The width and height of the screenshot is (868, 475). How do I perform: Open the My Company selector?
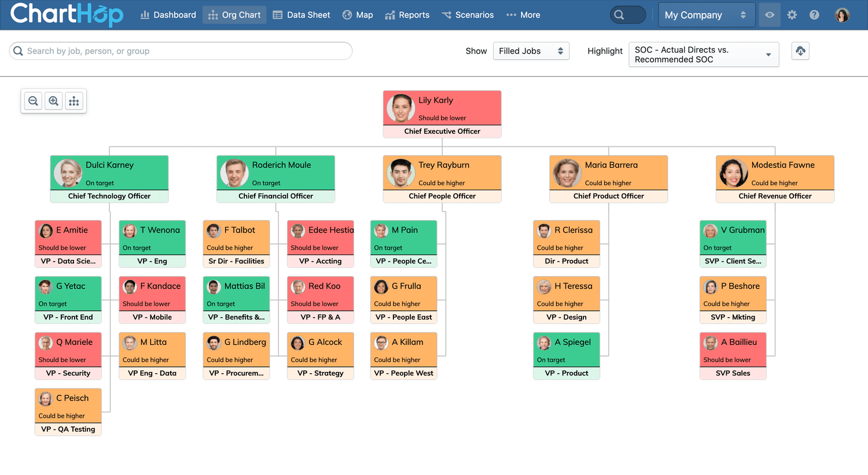coord(706,14)
